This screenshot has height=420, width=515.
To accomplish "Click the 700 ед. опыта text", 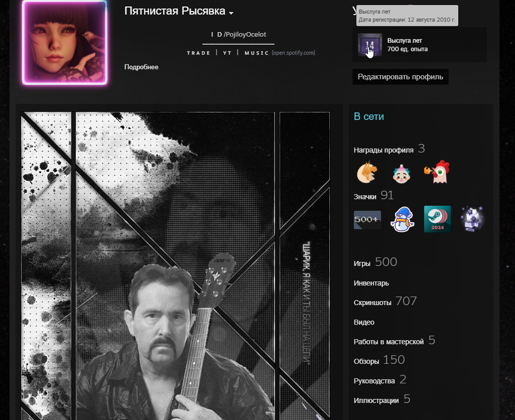I will 407,49.
